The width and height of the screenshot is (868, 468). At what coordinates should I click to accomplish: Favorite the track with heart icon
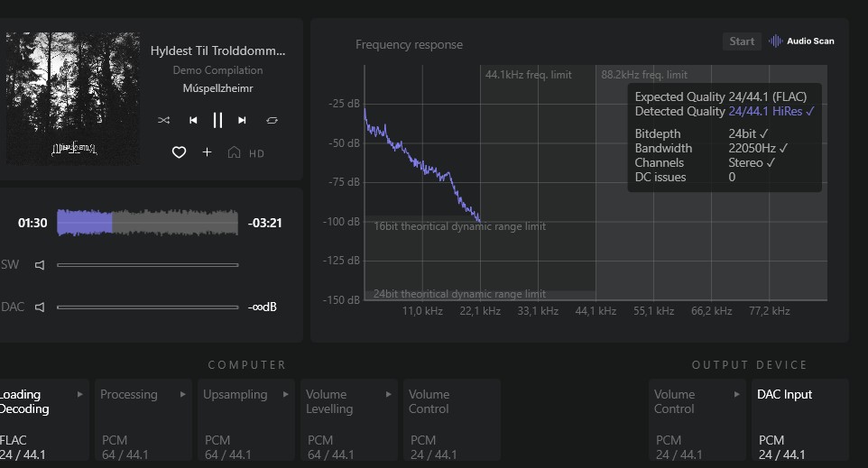click(x=179, y=152)
